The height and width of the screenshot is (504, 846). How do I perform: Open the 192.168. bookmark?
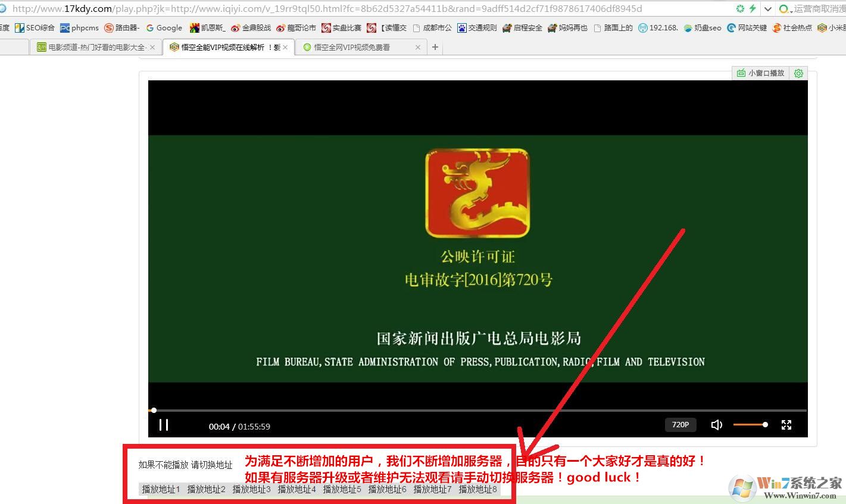(658, 28)
